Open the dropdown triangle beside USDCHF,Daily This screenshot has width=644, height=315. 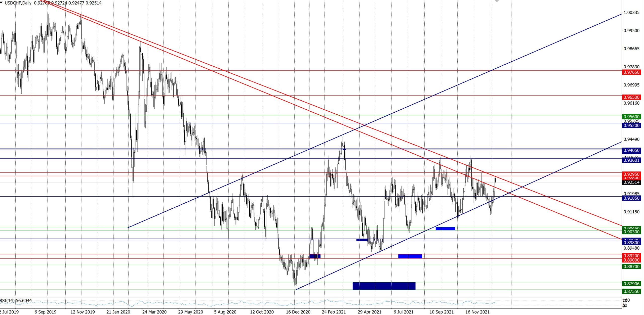click(2, 3)
